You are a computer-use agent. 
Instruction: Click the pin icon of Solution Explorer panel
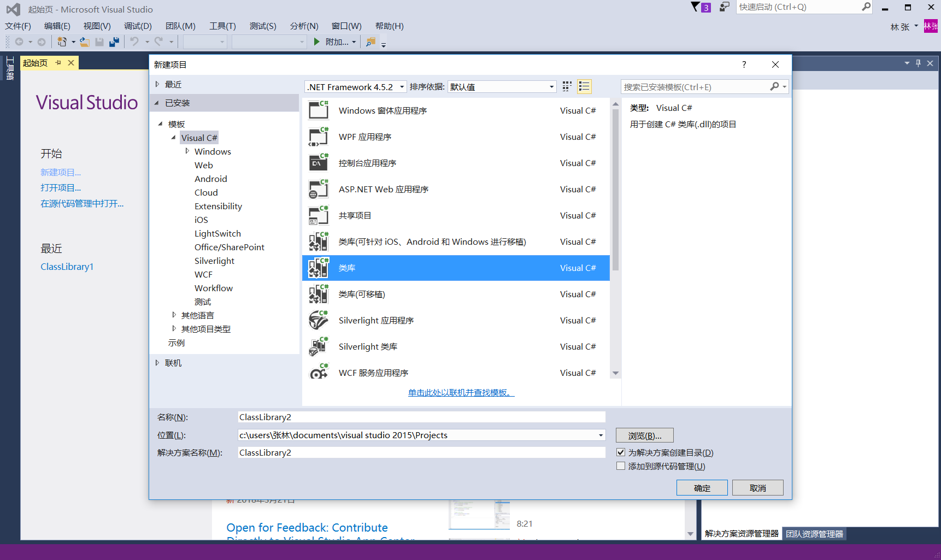click(918, 63)
